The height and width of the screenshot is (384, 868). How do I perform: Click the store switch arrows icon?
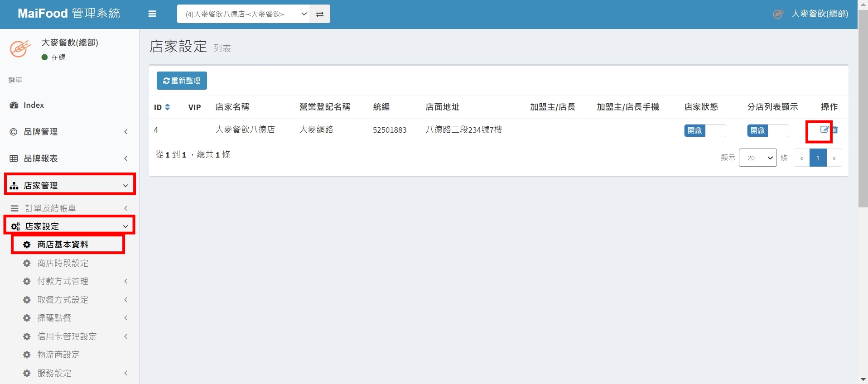pyautogui.click(x=320, y=14)
